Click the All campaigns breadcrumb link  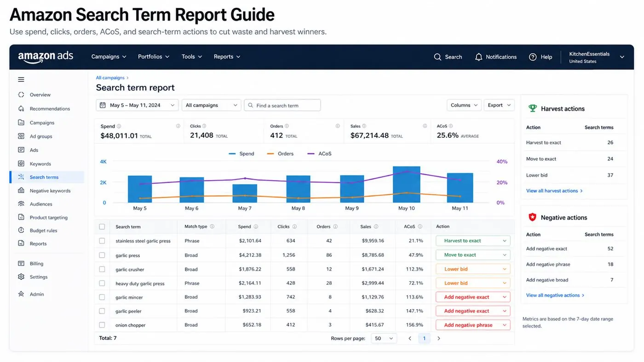click(x=110, y=78)
